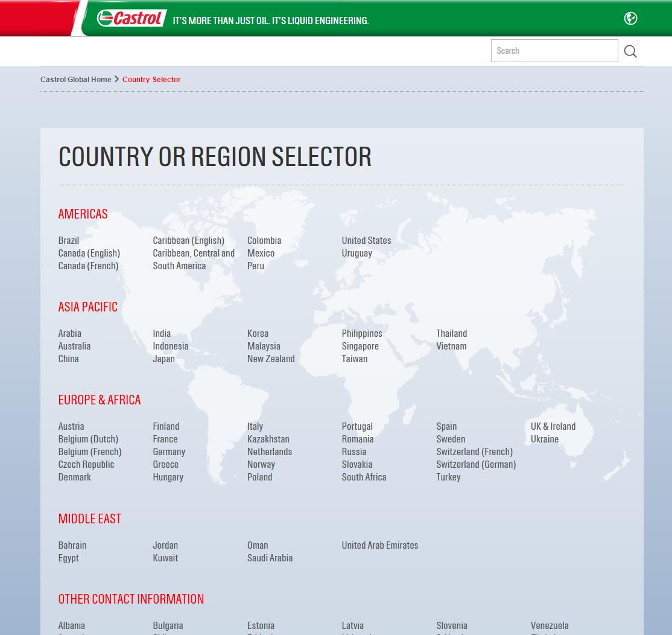This screenshot has height=635, width=672.
Task: Select United Arab Emirates
Action: [x=379, y=546]
